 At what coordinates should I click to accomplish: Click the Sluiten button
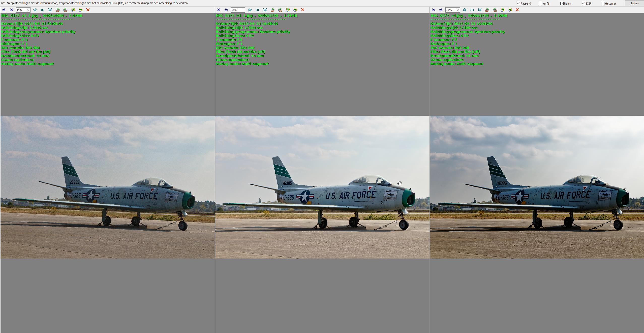634,3
